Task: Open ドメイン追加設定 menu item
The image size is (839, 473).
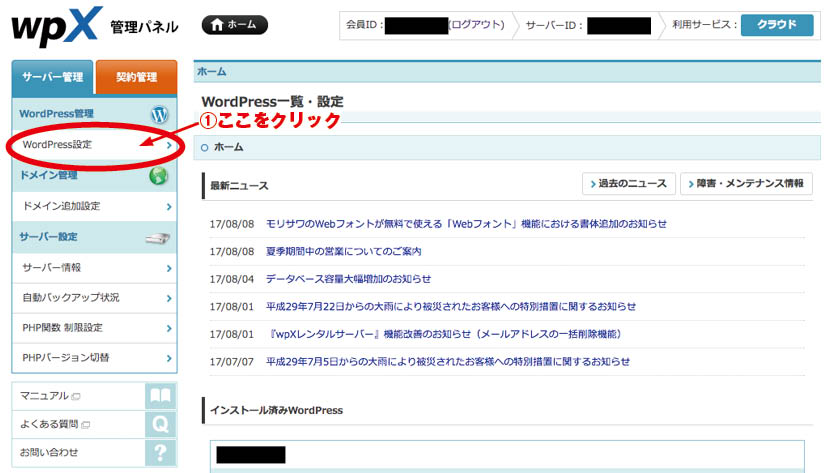Action: click(x=62, y=206)
